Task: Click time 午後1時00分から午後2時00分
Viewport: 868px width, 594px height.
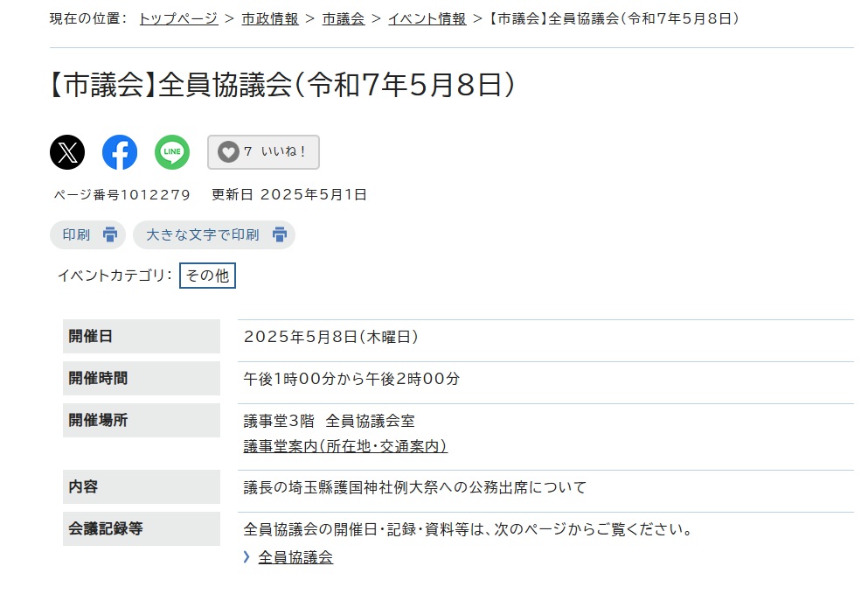Action: tap(351, 379)
